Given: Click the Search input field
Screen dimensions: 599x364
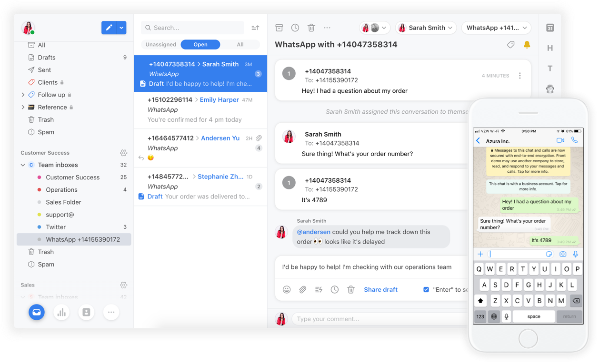Looking at the screenshot, I should pos(193,28).
